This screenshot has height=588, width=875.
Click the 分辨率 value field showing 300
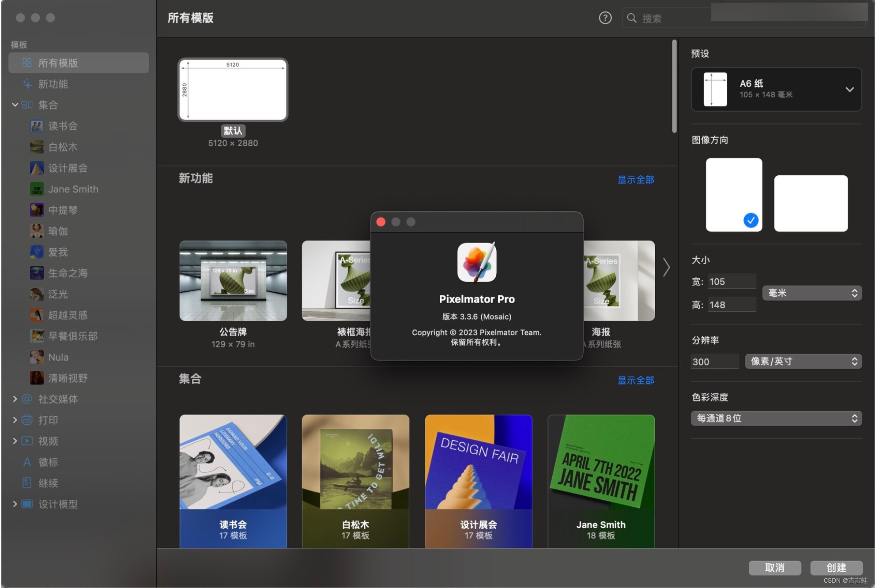click(714, 362)
